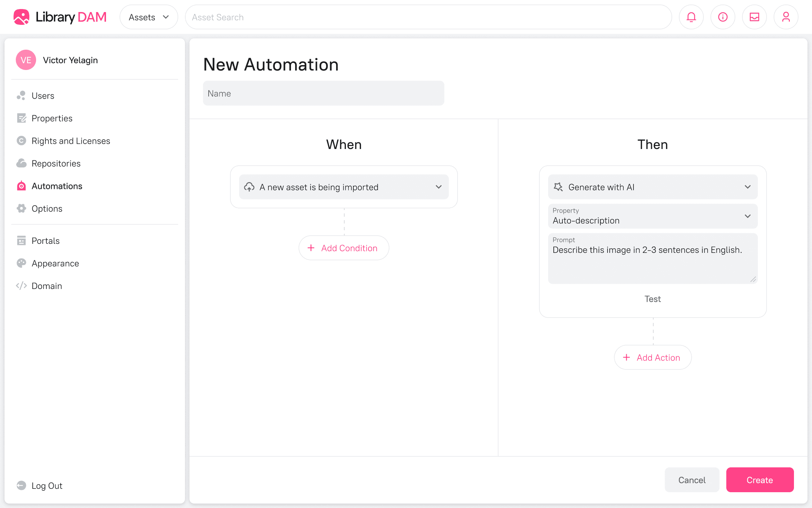Expand the Generate with AI action dropdown
The width and height of the screenshot is (812, 508).
coord(653,187)
